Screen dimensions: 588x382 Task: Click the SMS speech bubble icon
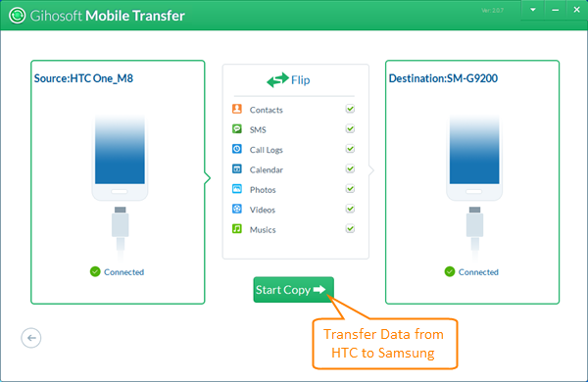(236, 129)
